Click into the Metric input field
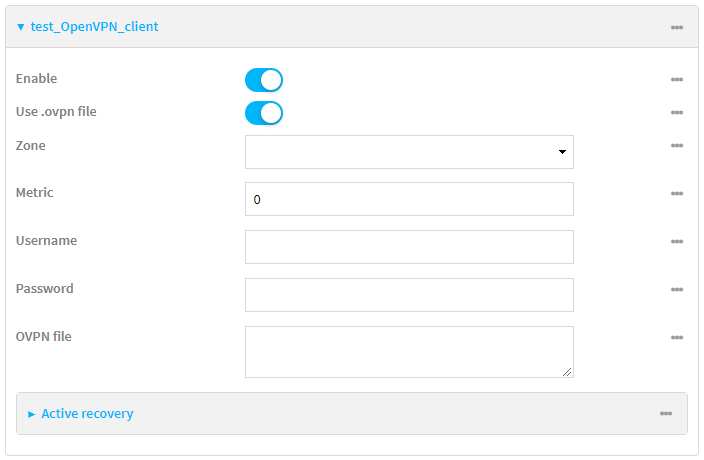 (409, 199)
